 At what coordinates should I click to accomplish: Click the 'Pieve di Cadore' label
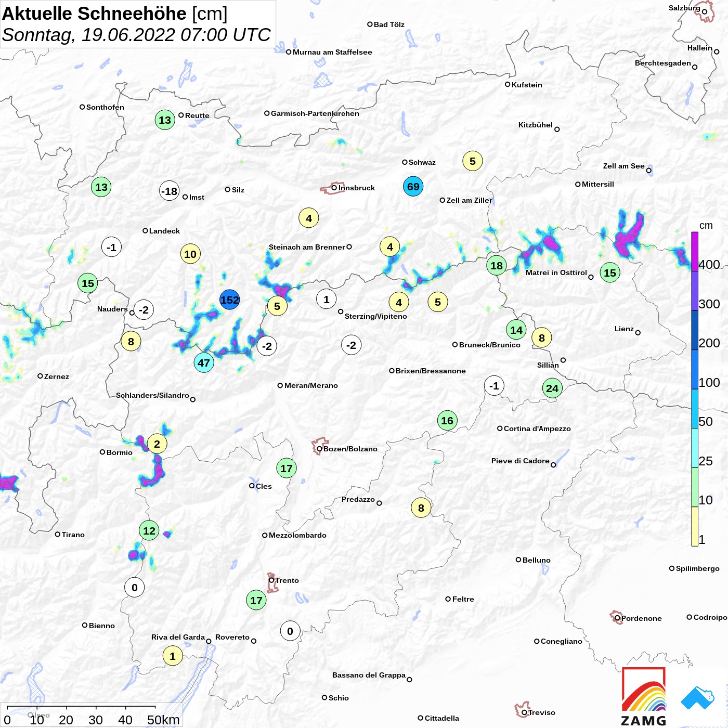click(x=521, y=461)
